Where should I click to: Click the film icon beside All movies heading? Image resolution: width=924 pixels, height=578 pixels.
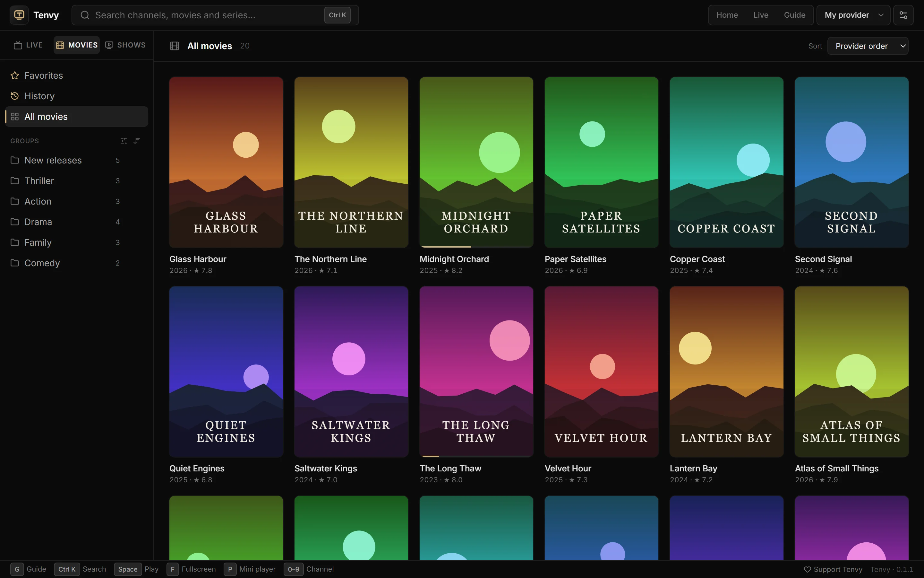coord(175,46)
